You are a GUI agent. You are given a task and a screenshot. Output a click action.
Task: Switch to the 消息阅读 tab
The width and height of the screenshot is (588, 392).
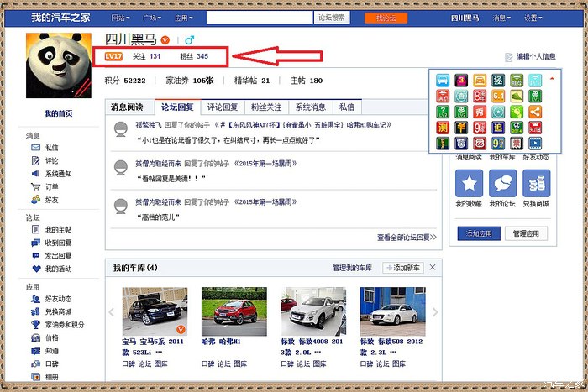tap(132, 107)
